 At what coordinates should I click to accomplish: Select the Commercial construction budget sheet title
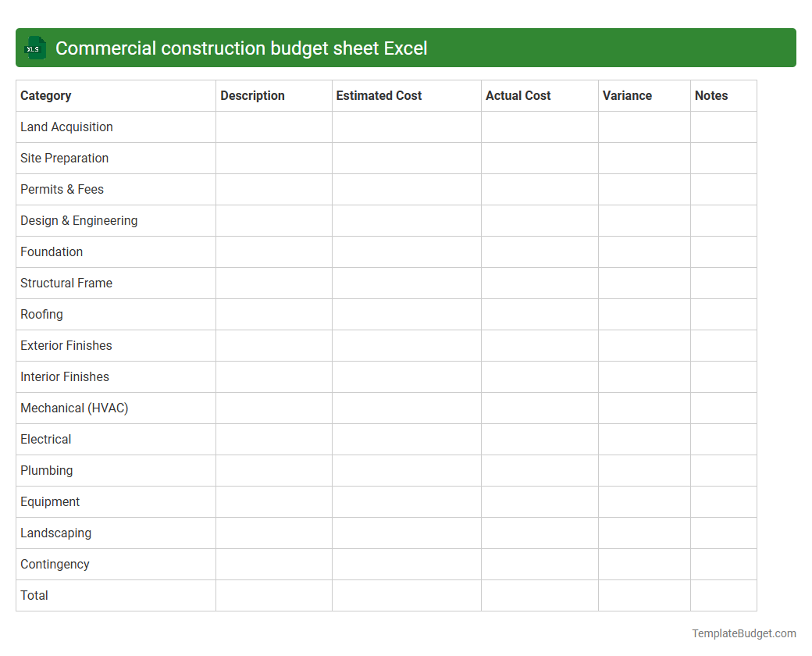click(x=241, y=48)
